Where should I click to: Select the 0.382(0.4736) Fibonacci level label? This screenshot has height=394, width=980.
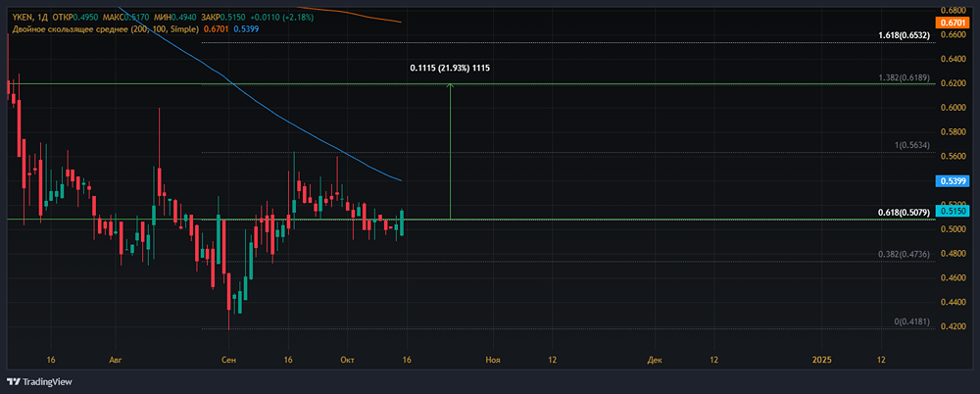(905, 255)
